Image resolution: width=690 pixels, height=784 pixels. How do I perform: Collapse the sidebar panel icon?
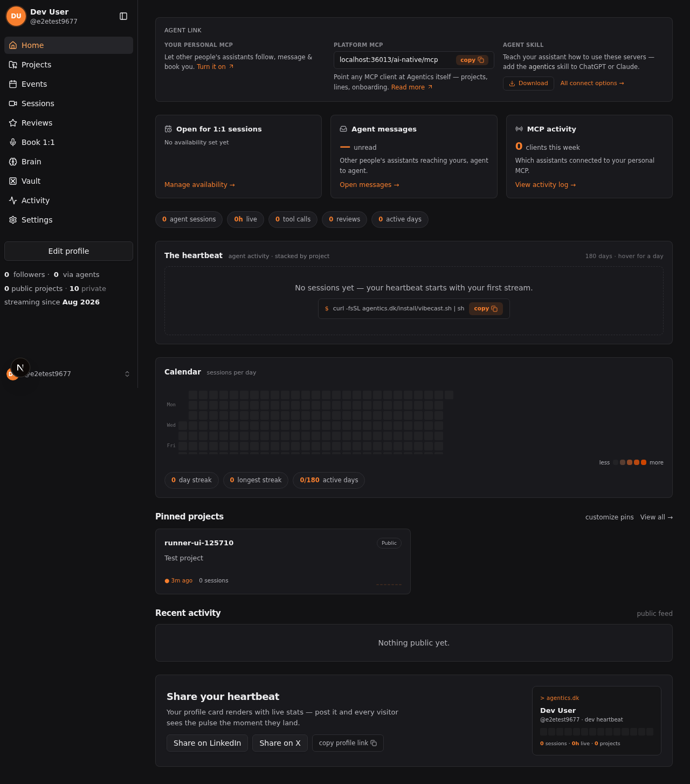coord(123,16)
